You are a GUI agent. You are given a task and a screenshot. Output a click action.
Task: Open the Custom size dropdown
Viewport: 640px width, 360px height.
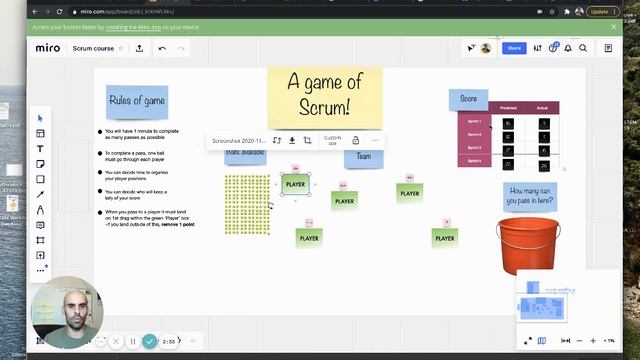point(332,140)
